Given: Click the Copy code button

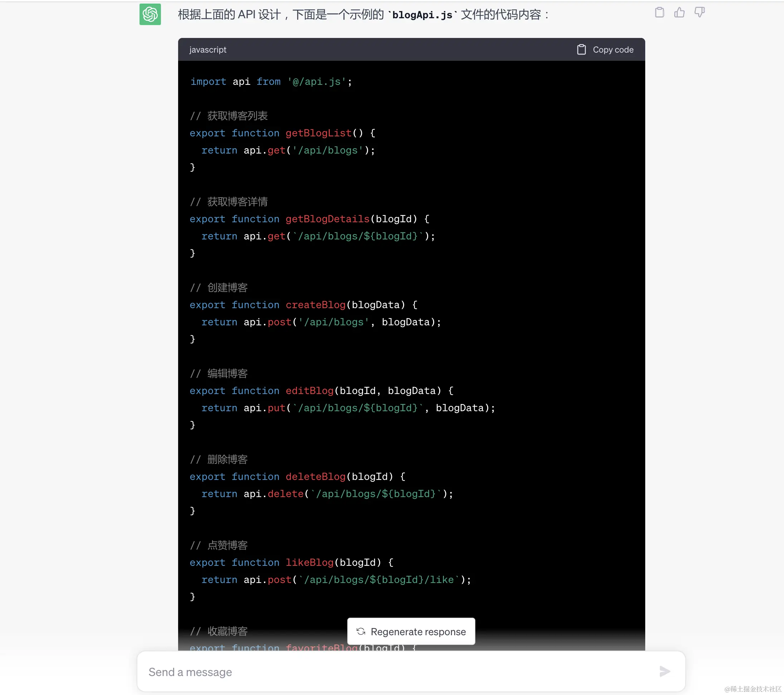Looking at the screenshot, I should pos(613,49).
